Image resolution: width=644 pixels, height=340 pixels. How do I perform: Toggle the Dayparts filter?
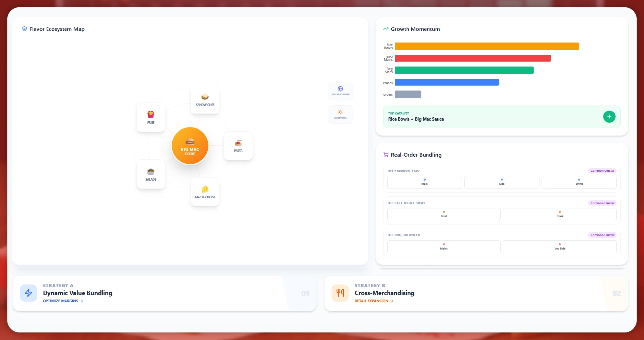[340, 114]
